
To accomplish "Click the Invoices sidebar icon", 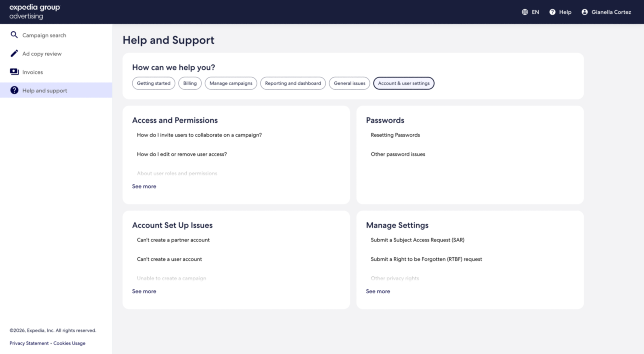I will [14, 72].
